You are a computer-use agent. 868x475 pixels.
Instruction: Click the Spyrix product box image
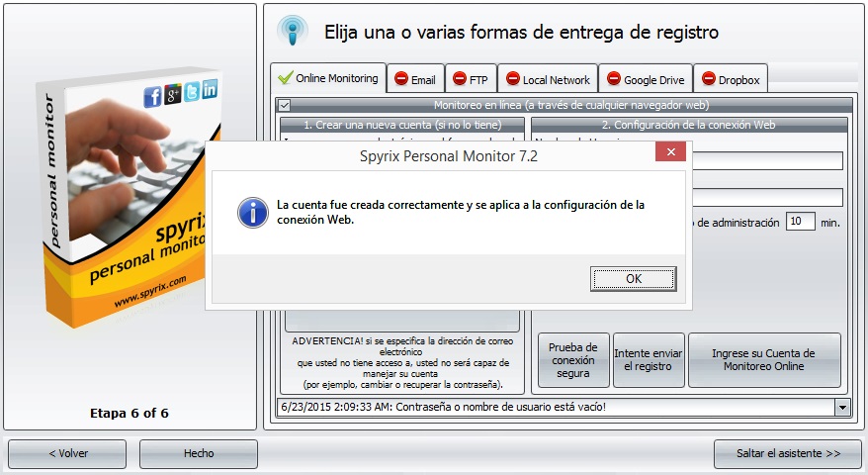point(129,198)
